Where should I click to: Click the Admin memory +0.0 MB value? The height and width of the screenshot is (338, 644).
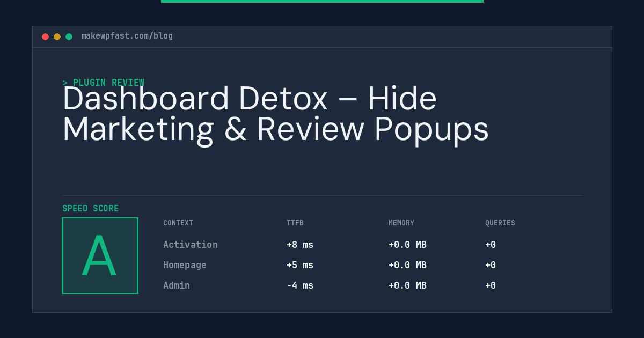pos(407,285)
